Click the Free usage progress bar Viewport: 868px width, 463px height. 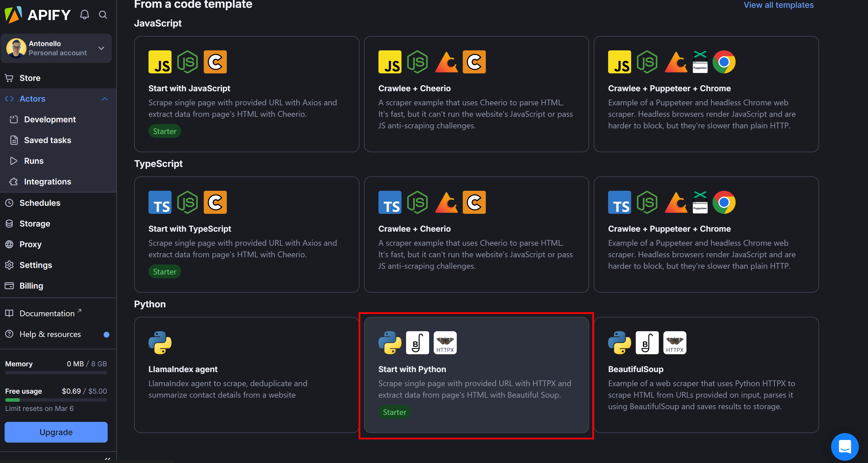pyautogui.click(x=56, y=400)
